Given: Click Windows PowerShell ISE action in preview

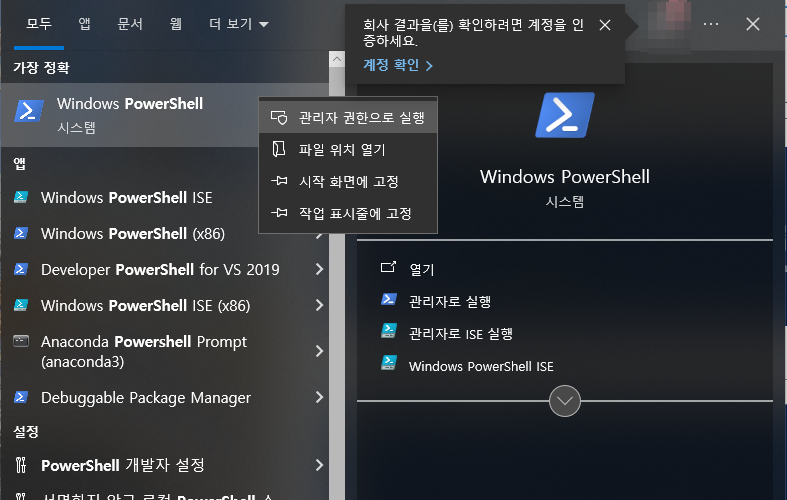Looking at the screenshot, I should pos(481,366).
